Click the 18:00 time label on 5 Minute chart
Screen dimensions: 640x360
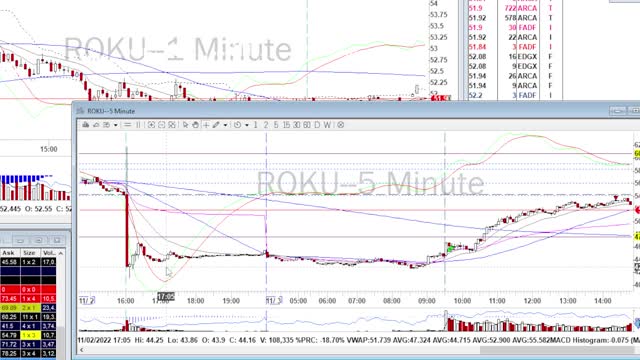pos(196,301)
